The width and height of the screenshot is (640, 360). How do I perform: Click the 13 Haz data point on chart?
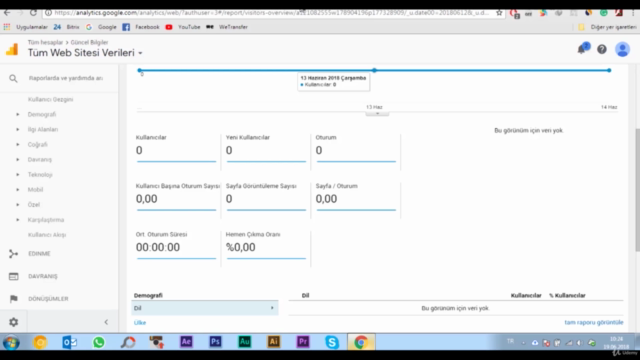click(x=374, y=70)
